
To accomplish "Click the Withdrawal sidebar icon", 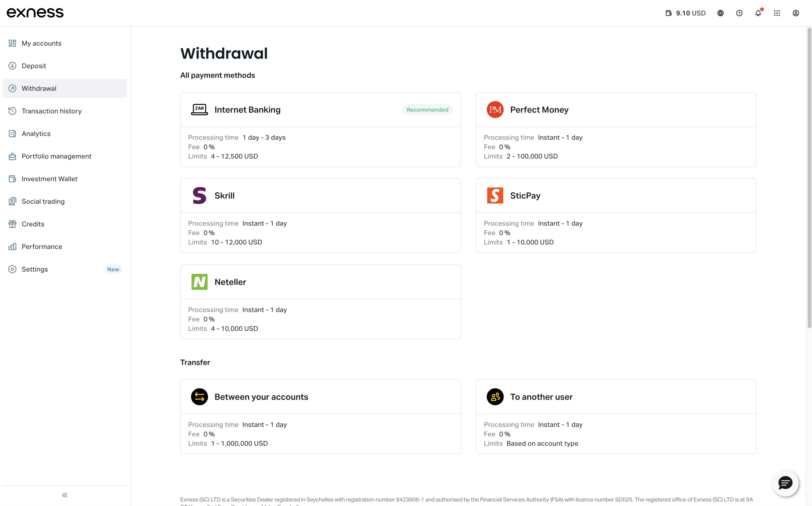I will (x=12, y=89).
